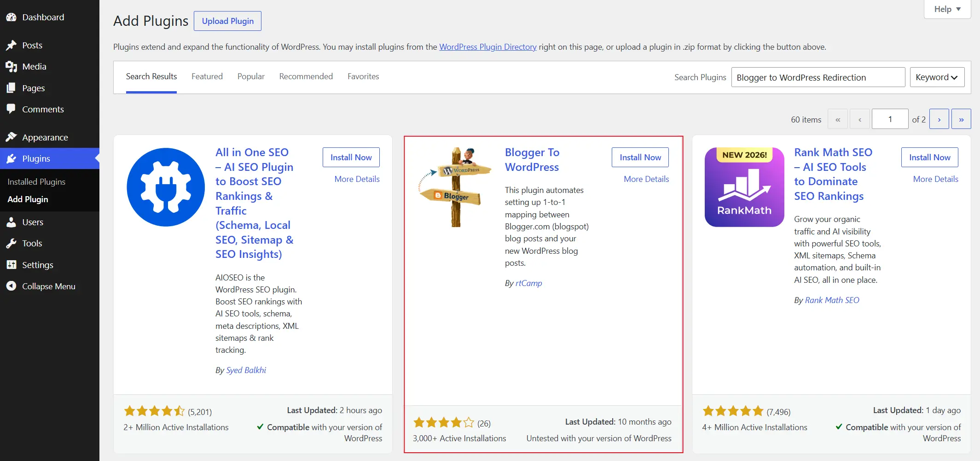980x461 pixels.
Task: Open the Keyword search type dropdown
Action: point(937,77)
